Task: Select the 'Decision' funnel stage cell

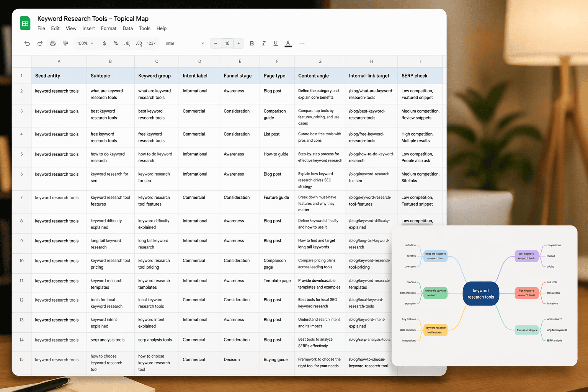Action: pos(240,363)
